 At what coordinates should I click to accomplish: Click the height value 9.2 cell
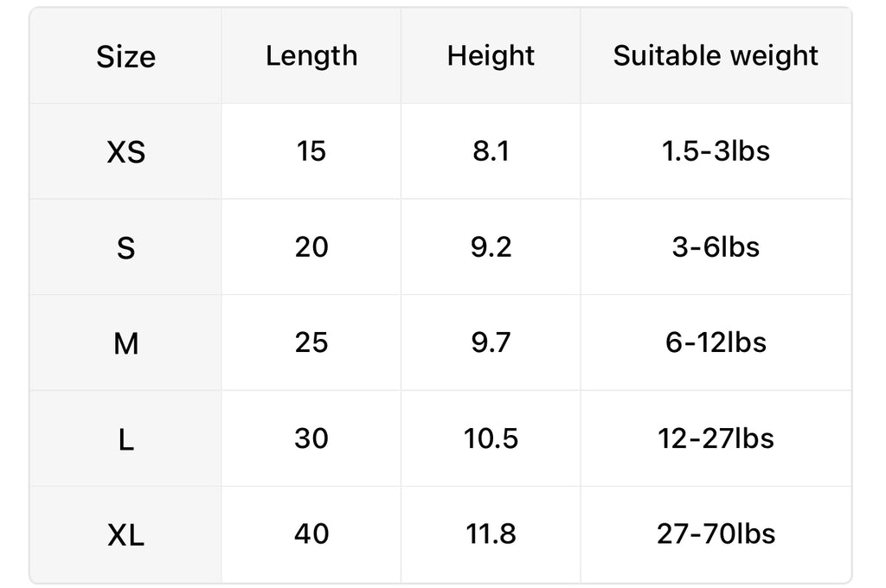pos(491,247)
